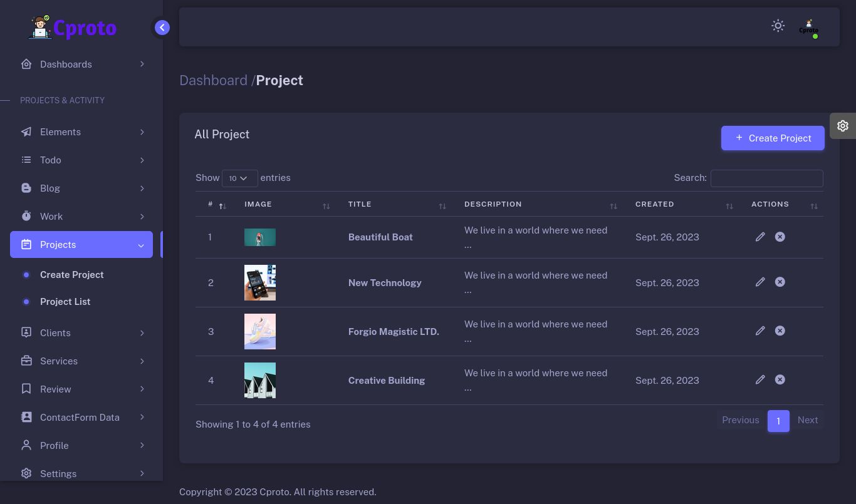Open Project List submenu item
Viewport: 856px width, 504px height.
[x=65, y=302]
